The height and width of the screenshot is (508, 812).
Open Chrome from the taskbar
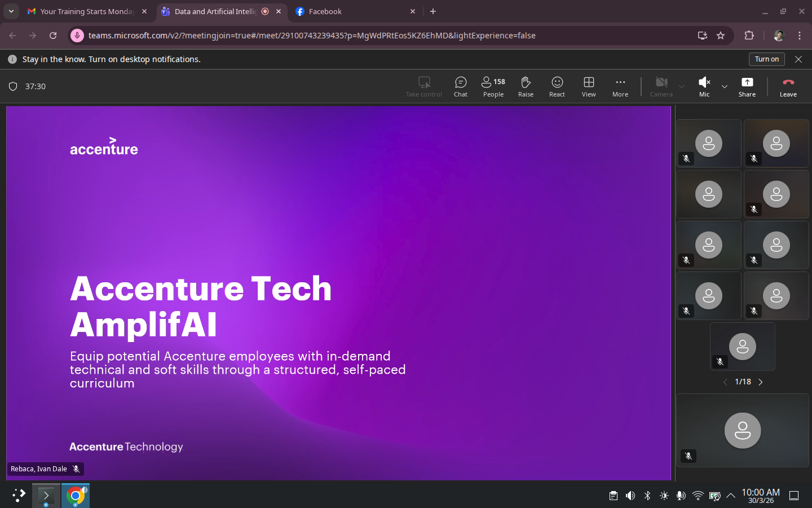click(76, 496)
